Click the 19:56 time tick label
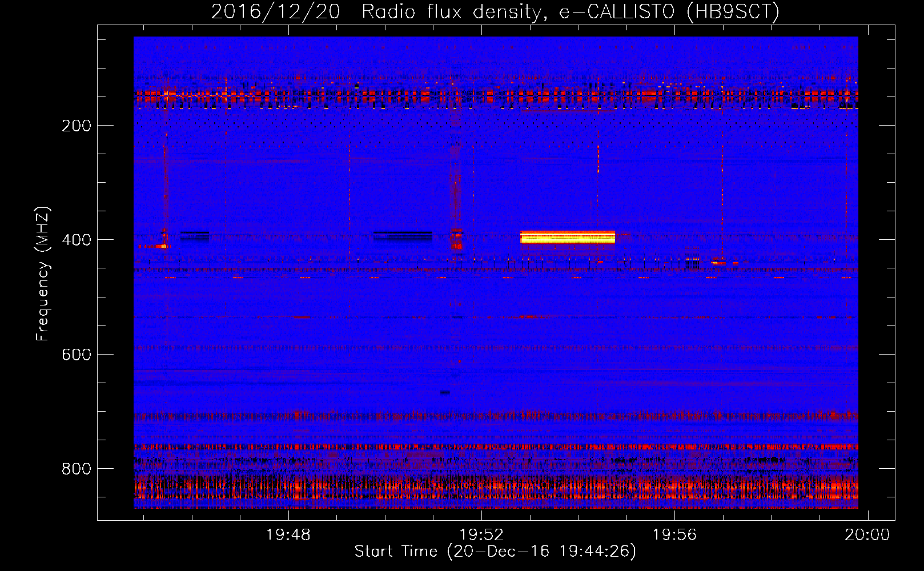This screenshot has width=924, height=571. point(674,535)
